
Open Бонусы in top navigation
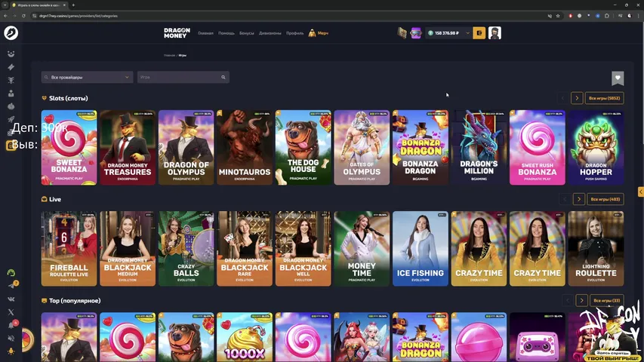247,33
